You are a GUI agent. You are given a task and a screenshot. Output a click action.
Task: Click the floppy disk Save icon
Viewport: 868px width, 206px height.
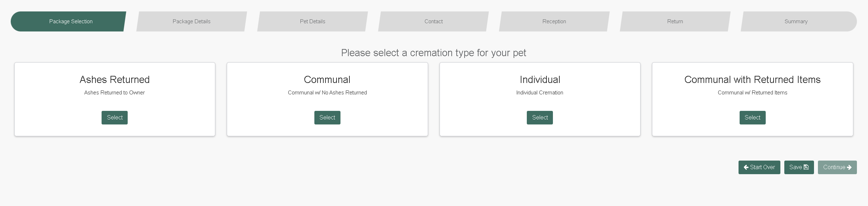click(806, 167)
